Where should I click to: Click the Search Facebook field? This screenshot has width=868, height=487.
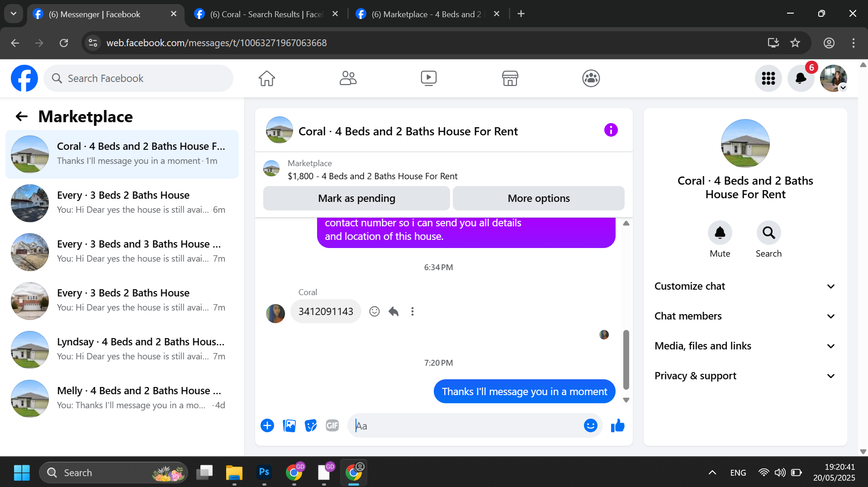pos(138,78)
